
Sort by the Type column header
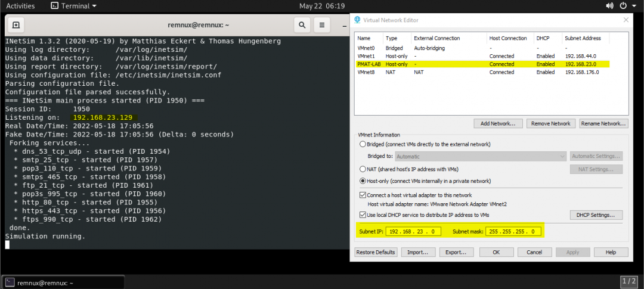(x=397, y=38)
